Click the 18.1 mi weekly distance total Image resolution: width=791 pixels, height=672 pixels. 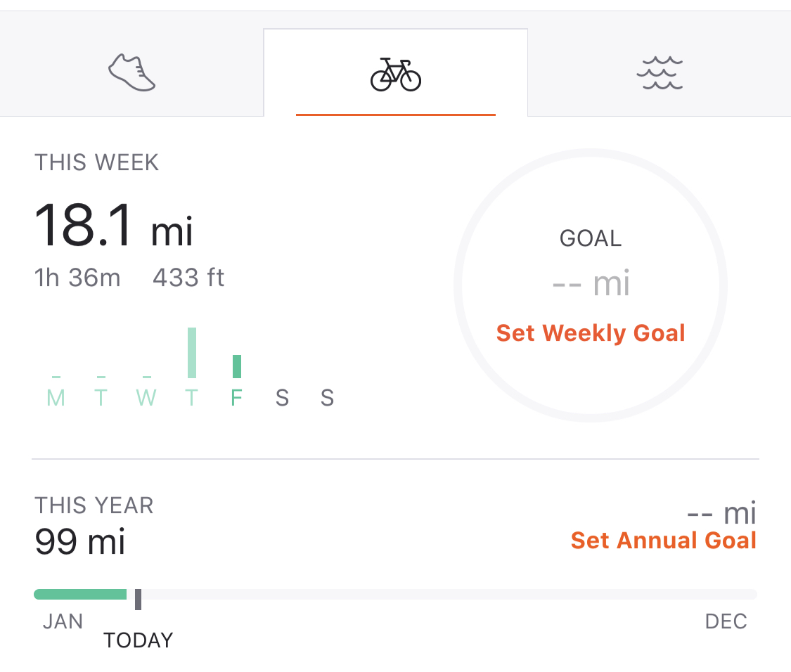[113, 226]
